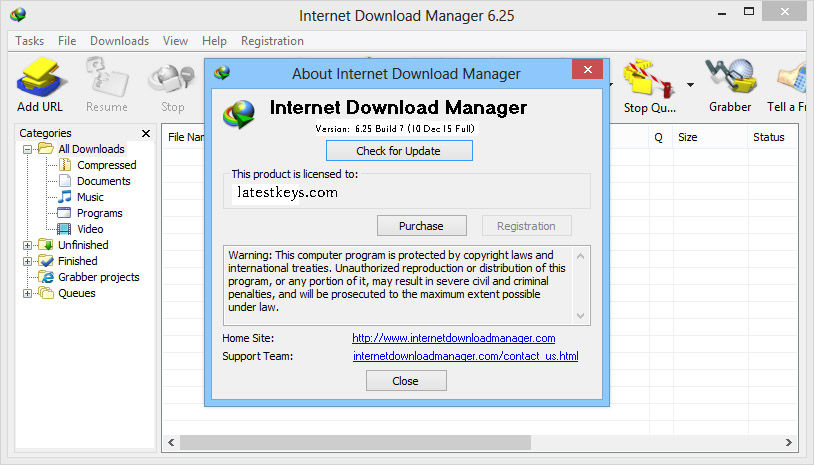Image resolution: width=814 pixels, height=465 pixels.
Task: Collapse the All Downloads tree node
Action: coord(28,149)
